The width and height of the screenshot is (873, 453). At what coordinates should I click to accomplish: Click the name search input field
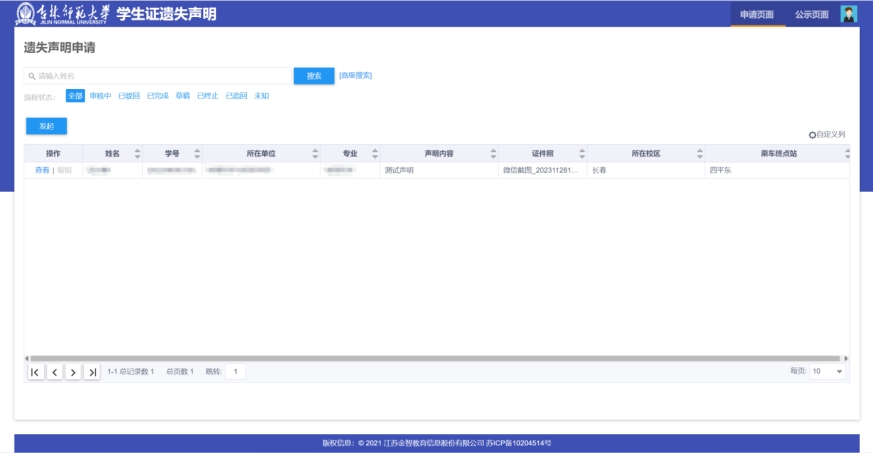click(x=160, y=76)
